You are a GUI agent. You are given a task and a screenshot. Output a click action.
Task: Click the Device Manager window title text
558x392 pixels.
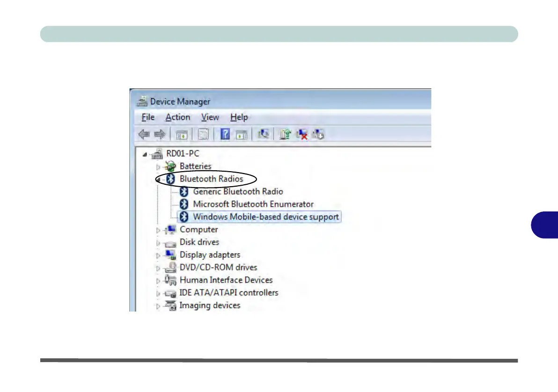tap(180, 102)
